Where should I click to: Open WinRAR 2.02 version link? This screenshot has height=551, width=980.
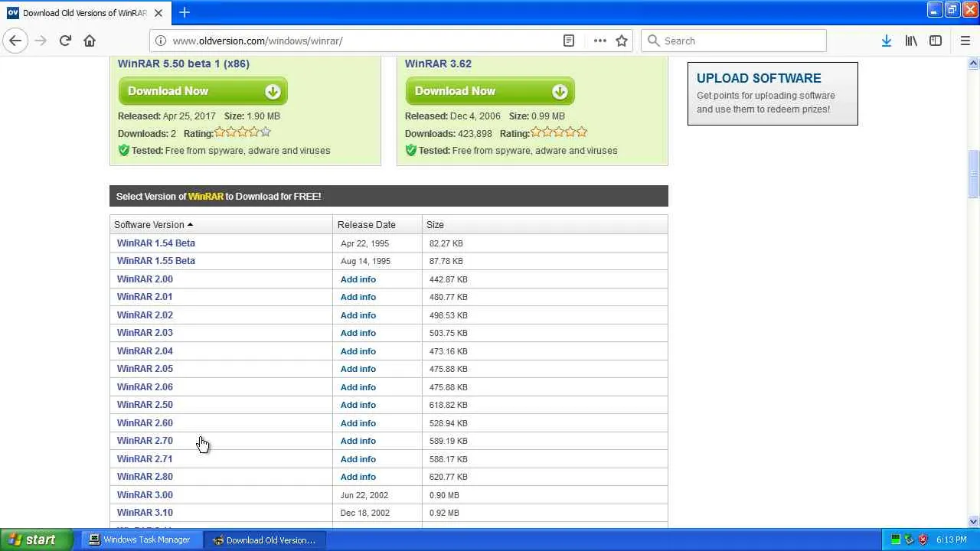pyautogui.click(x=145, y=315)
